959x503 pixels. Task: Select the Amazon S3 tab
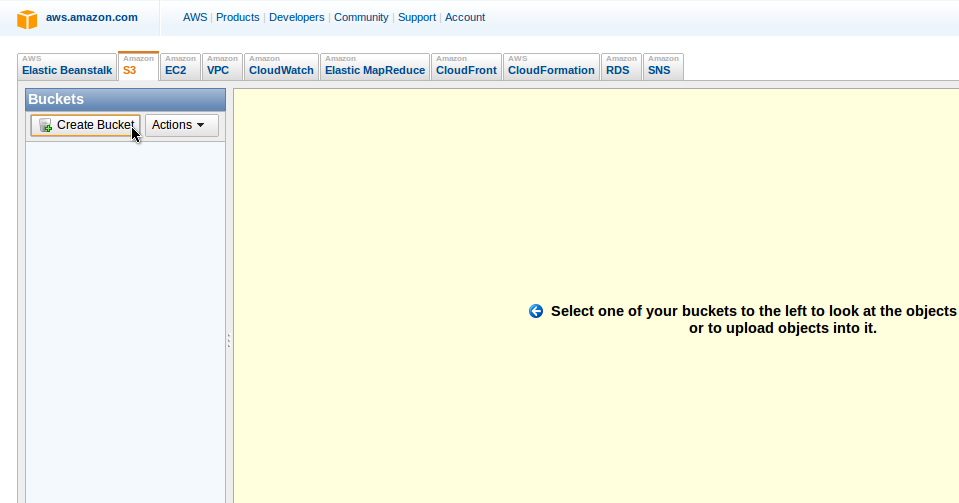pyautogui.click(x=138, y=67)
